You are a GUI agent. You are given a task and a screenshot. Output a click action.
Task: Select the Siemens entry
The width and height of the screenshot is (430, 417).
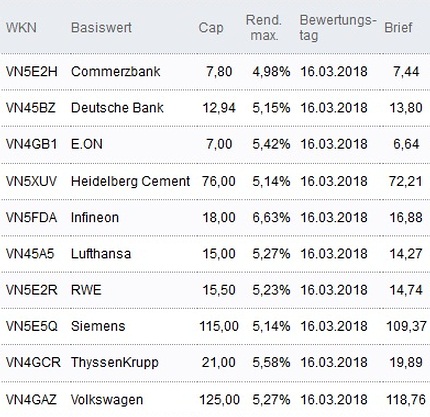(x=98, y=326)
